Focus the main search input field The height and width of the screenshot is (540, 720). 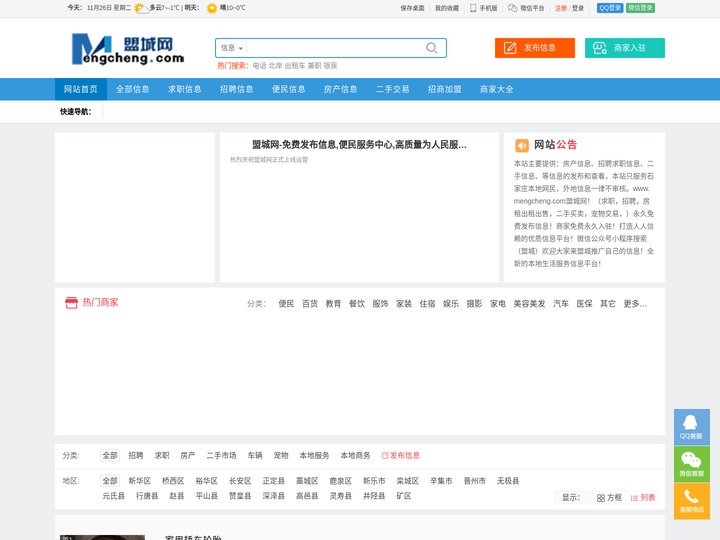[x=335, y=48]
